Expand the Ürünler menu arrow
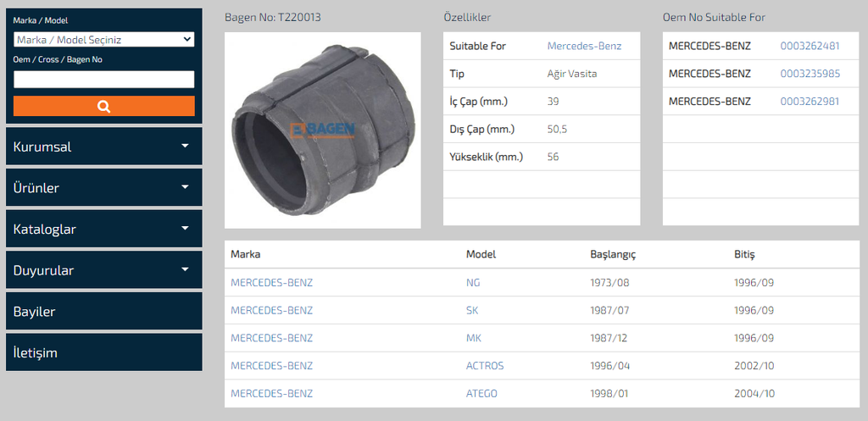 [x=185, y=187]
